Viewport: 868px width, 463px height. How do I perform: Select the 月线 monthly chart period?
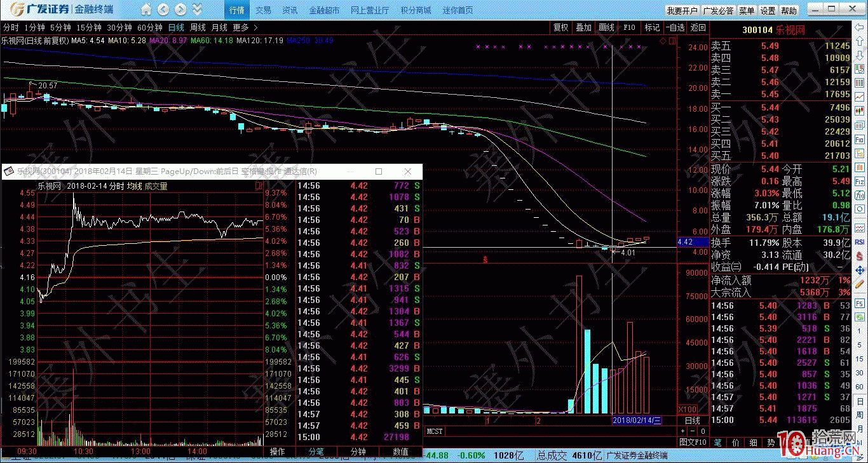[219, 28]
